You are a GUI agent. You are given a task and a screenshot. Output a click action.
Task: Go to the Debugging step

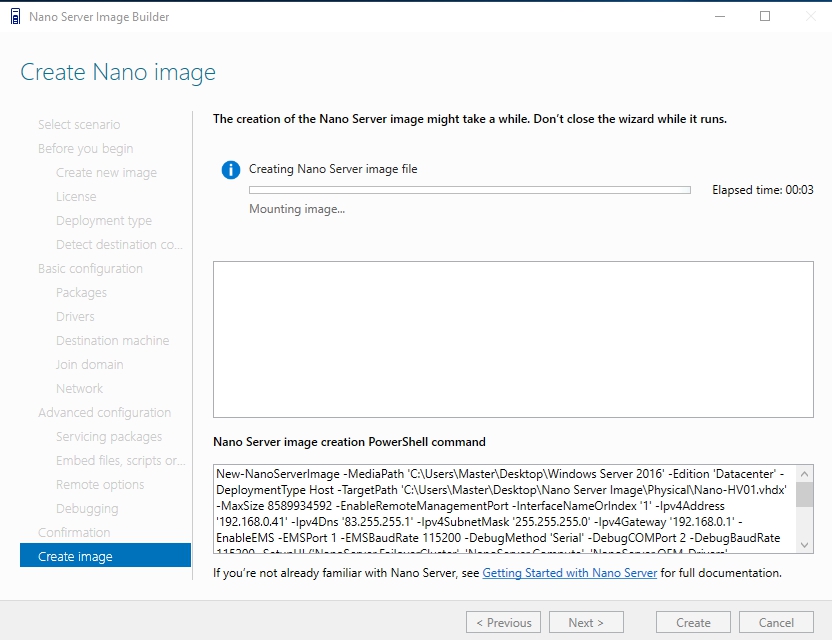click(x=87, y=508)
